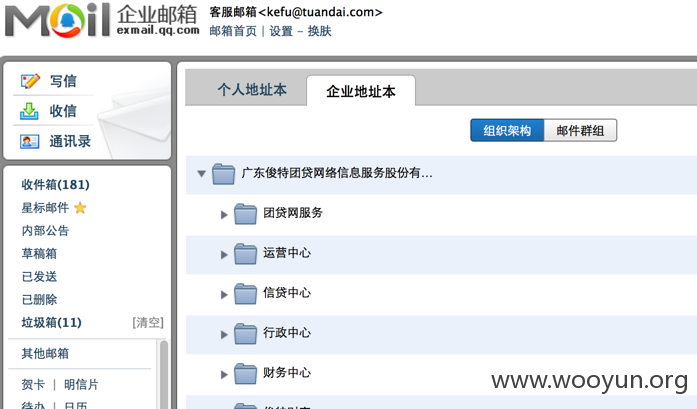This screenshot has height=409, width=697.
Task: Click the star icon beside 星标邮件
Action: [x=80, y=208]
